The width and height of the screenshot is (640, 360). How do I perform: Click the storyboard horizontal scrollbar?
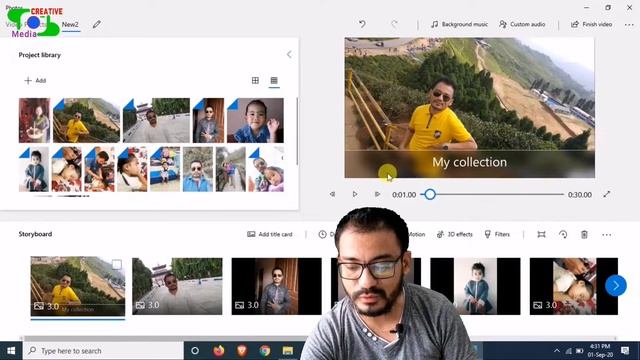click(163, 338)
